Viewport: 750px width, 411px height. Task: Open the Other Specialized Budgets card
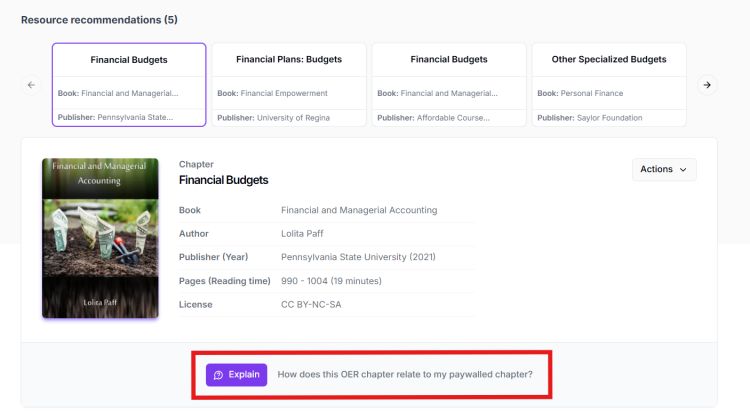point(609,85)
